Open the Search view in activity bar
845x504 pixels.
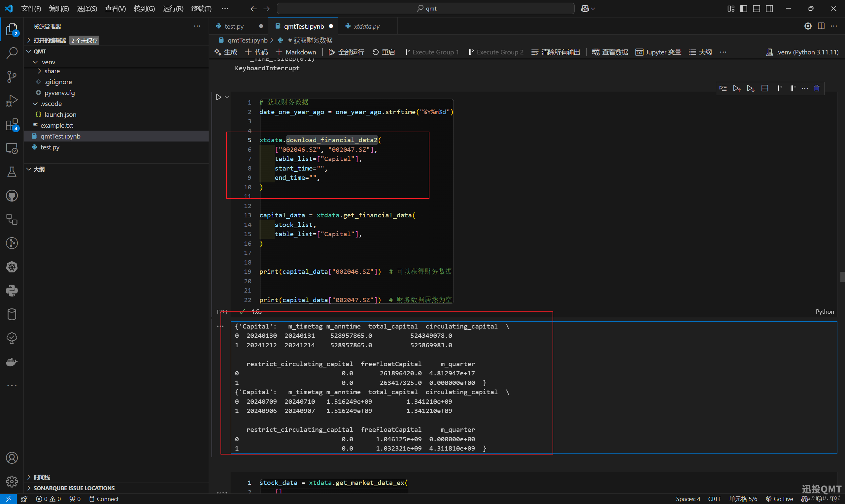(x=12, y=53)
